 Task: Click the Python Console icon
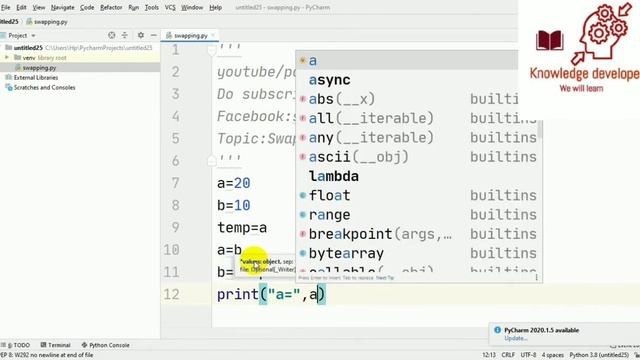(84, 345)
